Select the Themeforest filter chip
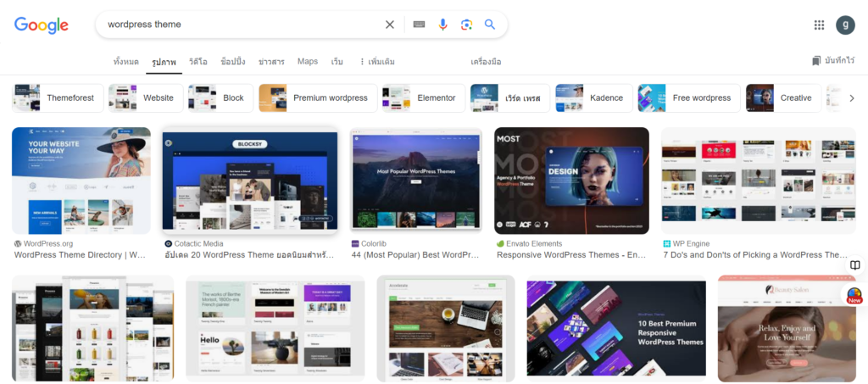Image resolution: width=868 pixels, height=384 pixels. [x=58, y=98]
